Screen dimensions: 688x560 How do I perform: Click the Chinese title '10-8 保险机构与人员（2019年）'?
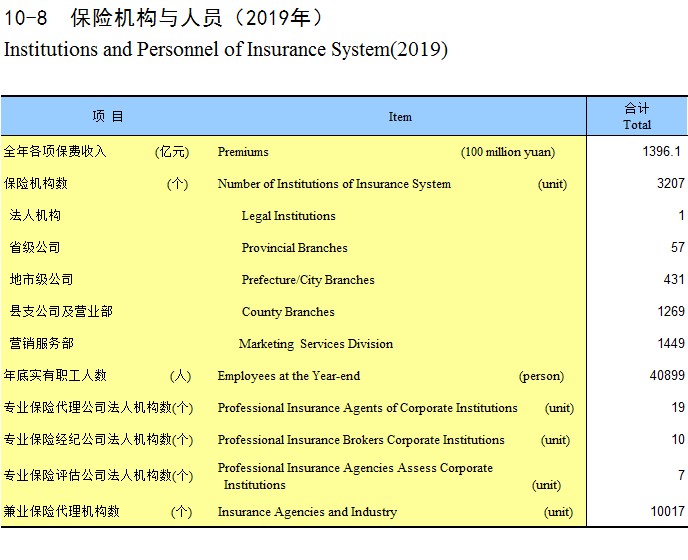click(x=164, y=18)
